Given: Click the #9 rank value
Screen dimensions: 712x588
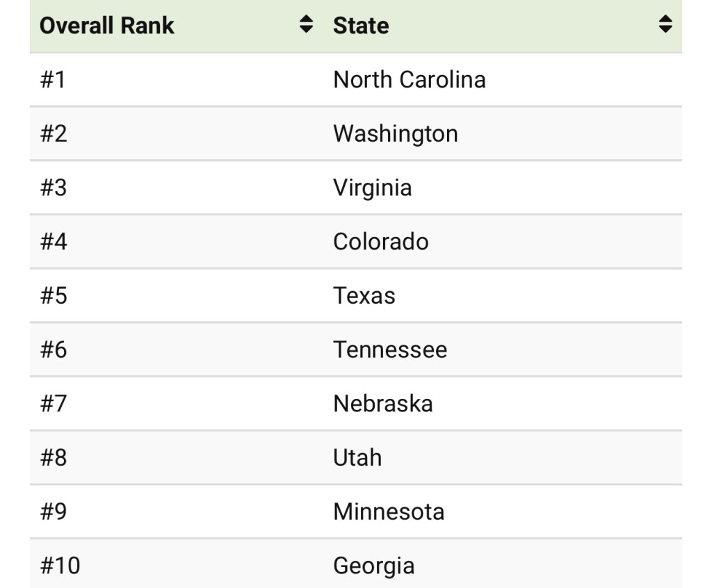Looking at the screenshot, I should [x=54, y=512].
